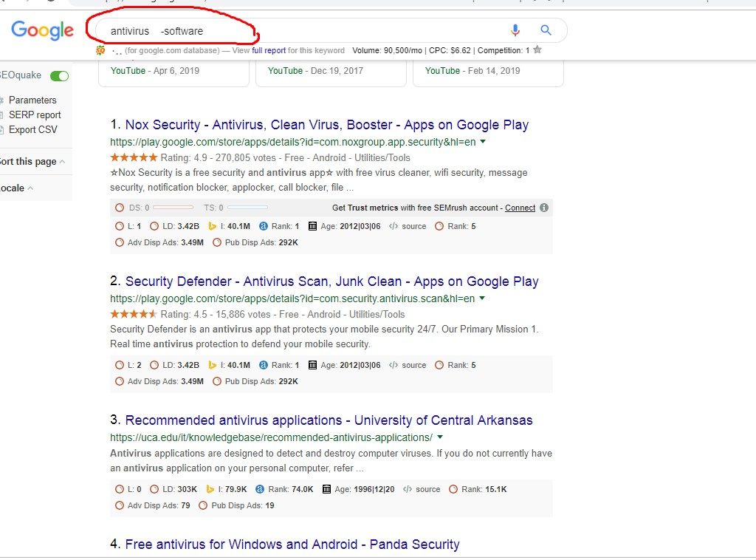756x560 pixels.
Task: Expand the Sort this page section
Action: (32, 162)
